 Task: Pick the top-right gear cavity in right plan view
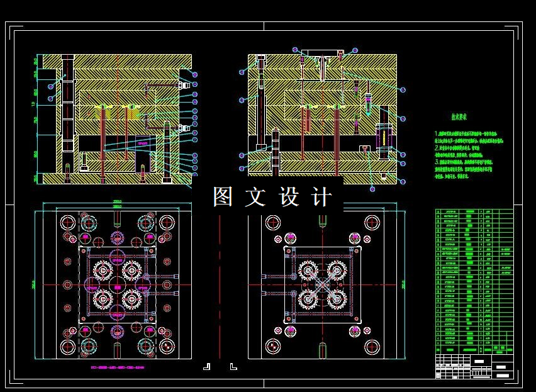coord(337,270)
